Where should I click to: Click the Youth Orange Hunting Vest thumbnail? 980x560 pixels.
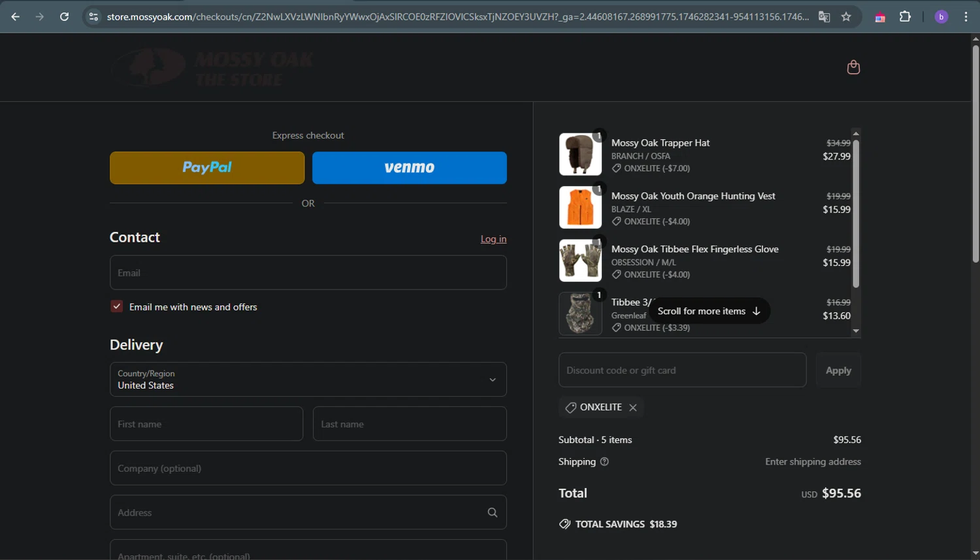pos(580,207)
